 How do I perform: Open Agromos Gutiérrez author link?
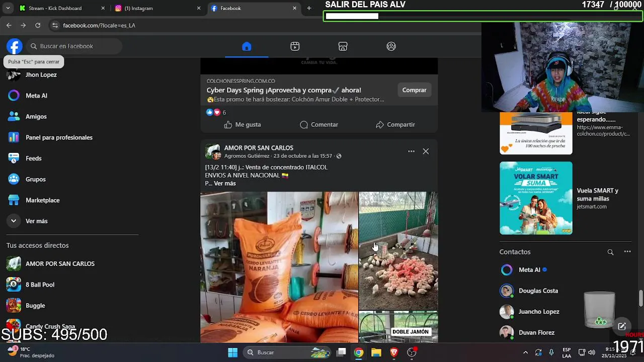pyautogui.click(x=247, y=156)
